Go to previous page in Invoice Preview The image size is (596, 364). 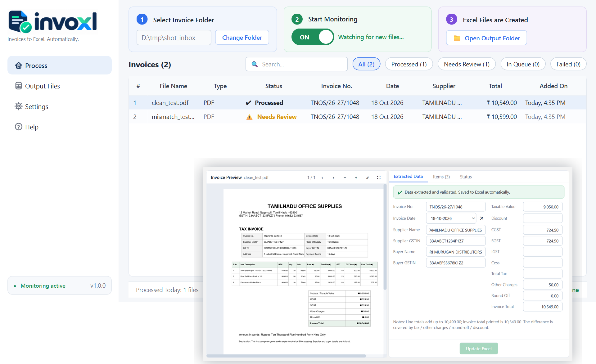point(322,178)
